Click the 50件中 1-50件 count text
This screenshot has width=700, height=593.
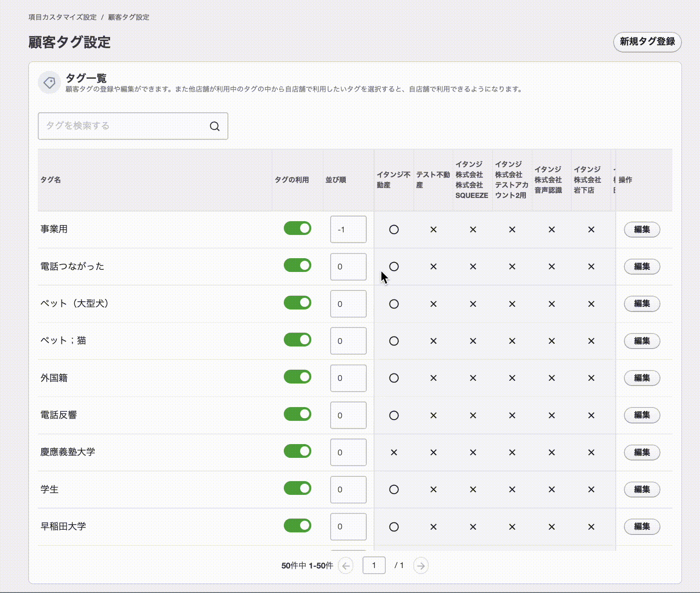point(307,566)
